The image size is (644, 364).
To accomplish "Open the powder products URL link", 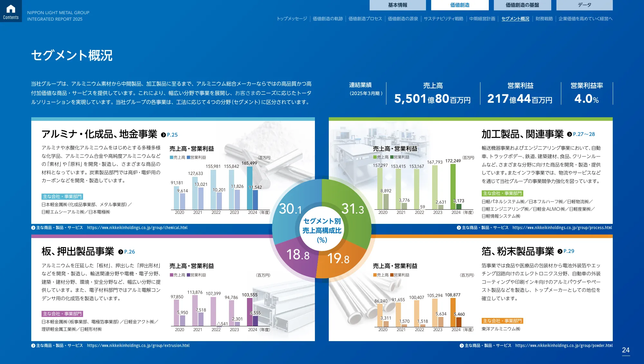I will 564,345.
